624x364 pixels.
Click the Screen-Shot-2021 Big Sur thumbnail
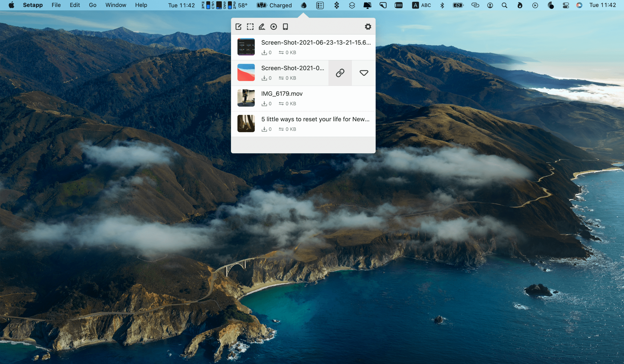coord(246,72)
